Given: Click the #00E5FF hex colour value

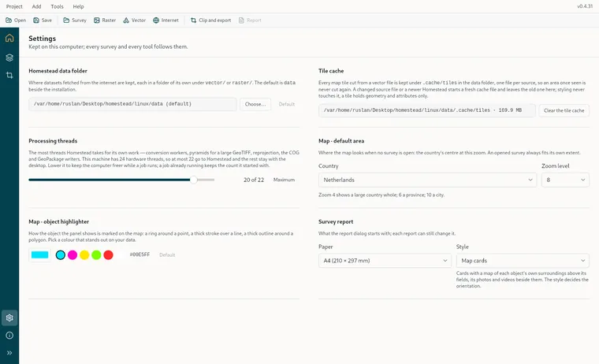Looking at the screenshot, I should 140,254.
